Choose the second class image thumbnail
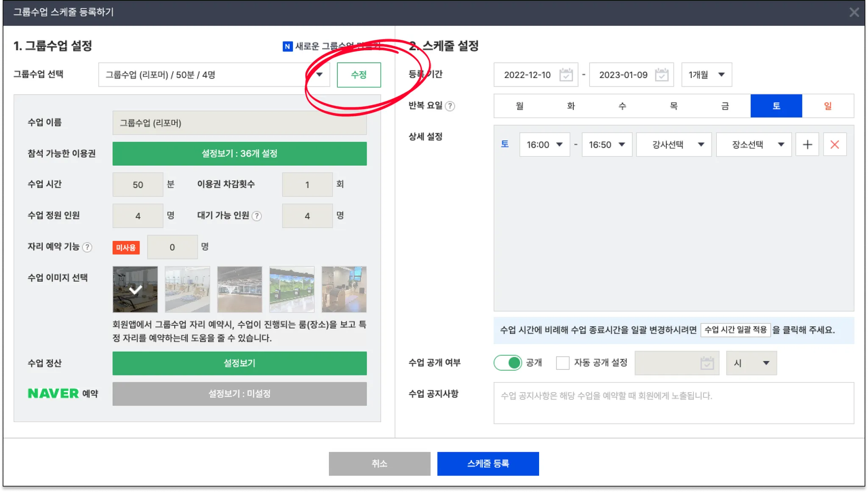868x492 pixels. tap(187, 289)
